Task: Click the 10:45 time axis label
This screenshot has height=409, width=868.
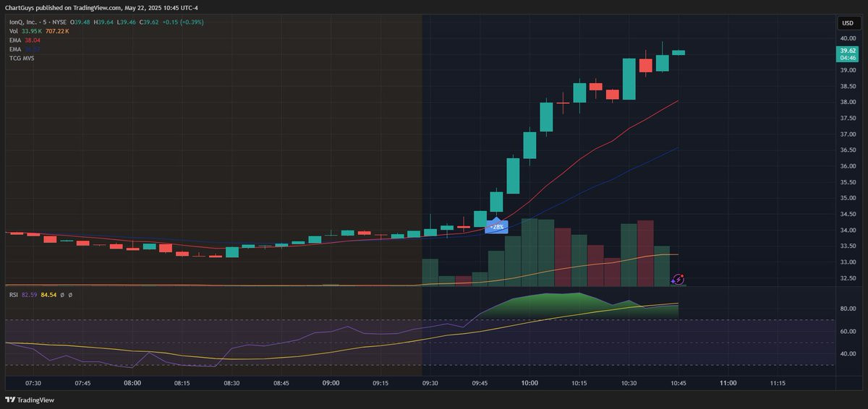Action: (x=678, y=383)
